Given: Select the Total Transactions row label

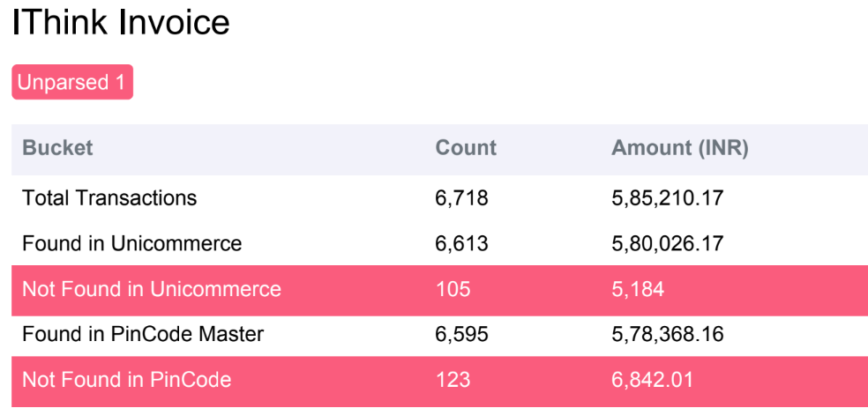Looking at the screenshot, I should pos(109,197).
